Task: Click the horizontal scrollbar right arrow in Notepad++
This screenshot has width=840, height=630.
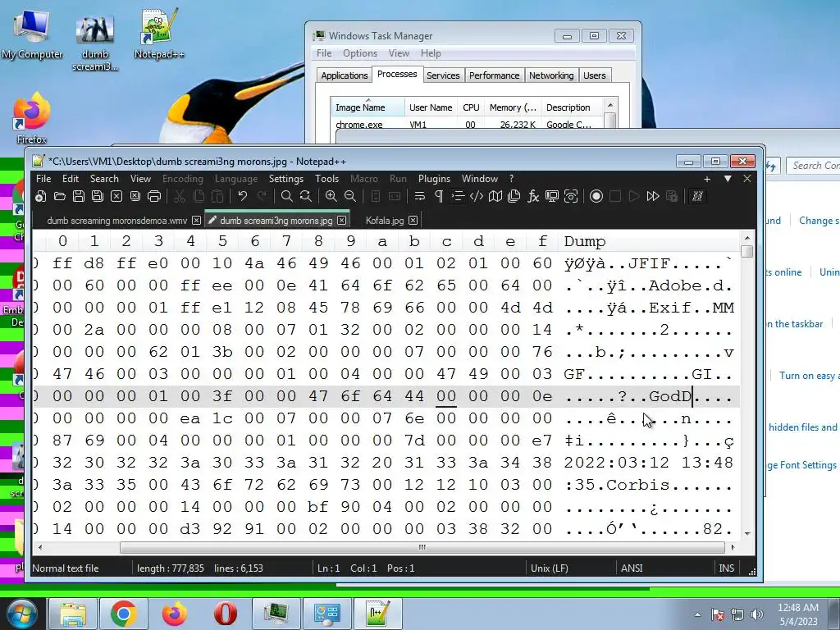Action: pos(733,547)
